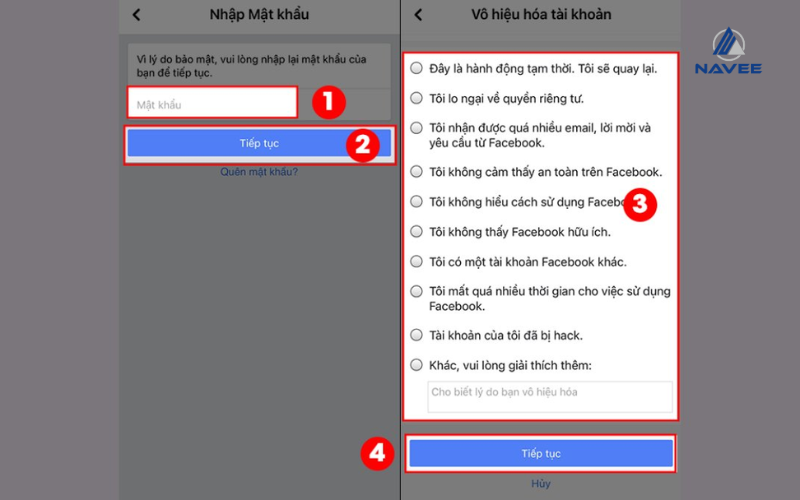Screen dimensions: 800x500
Task: Click the NAVEE logo
Action: pyautogui.click(x=729, y=52)
